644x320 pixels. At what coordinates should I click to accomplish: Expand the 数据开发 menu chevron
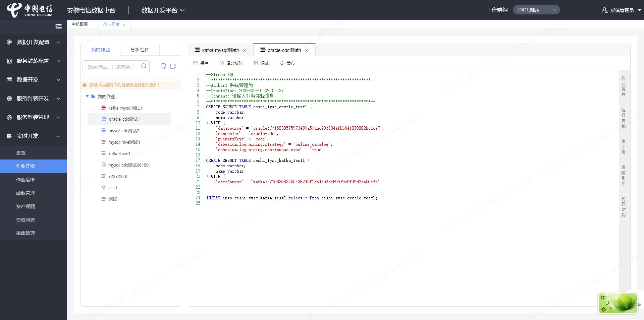pyautogui.click(x=58, y=80)
